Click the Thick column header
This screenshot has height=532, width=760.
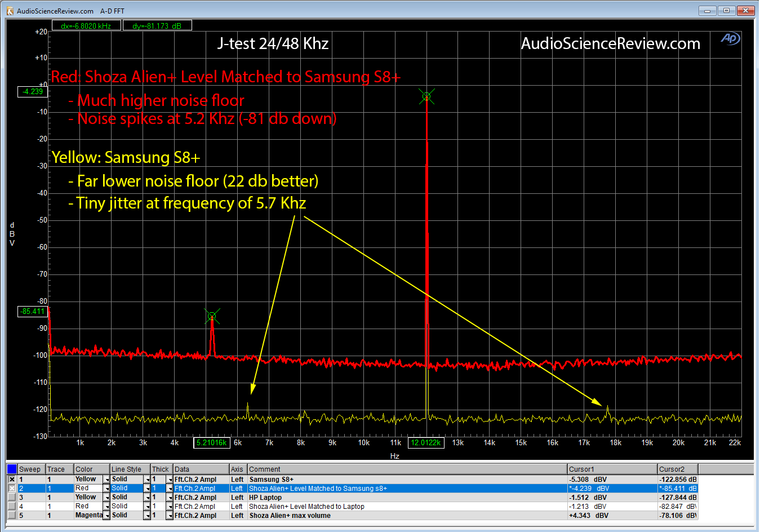pos(162,469)
